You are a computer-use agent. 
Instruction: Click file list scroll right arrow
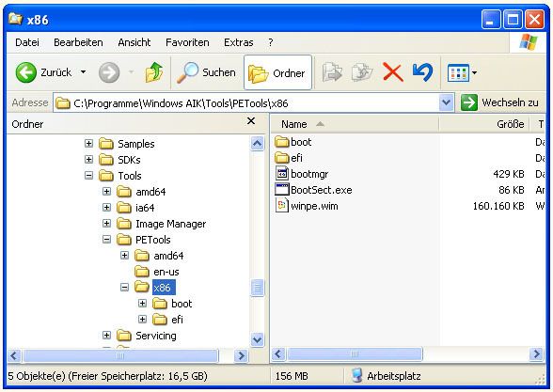536,353
